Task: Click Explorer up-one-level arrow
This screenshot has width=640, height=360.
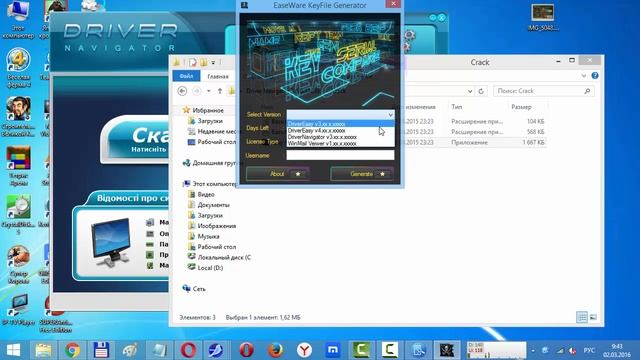Action: (220, 91)
